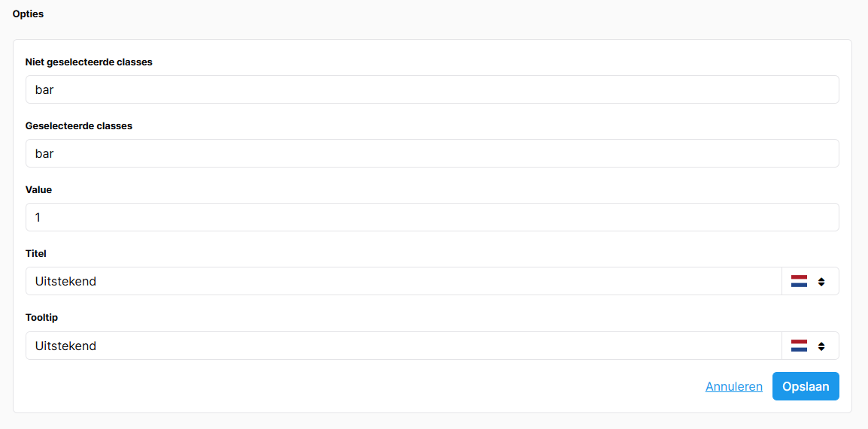Click into the Titel text field

click(404, 282)
